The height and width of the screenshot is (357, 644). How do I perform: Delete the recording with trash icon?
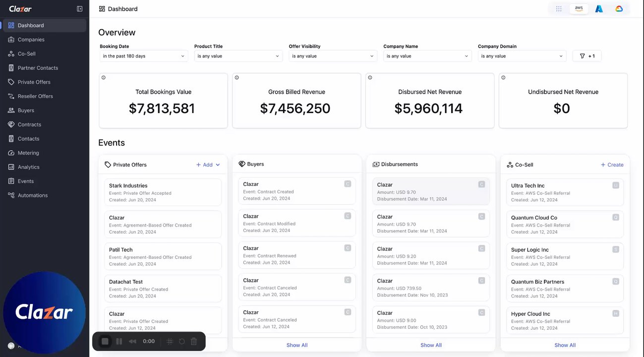(x=194, y=341)
